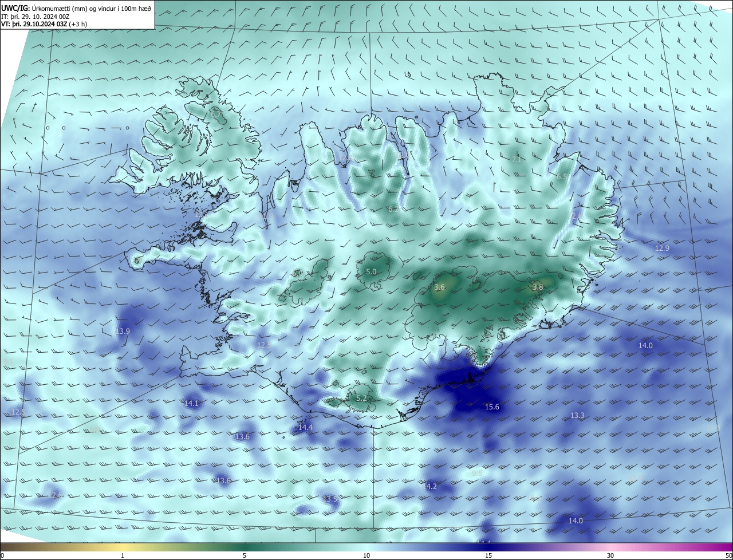Click the 9.5 value label

[x=476, y=473]
